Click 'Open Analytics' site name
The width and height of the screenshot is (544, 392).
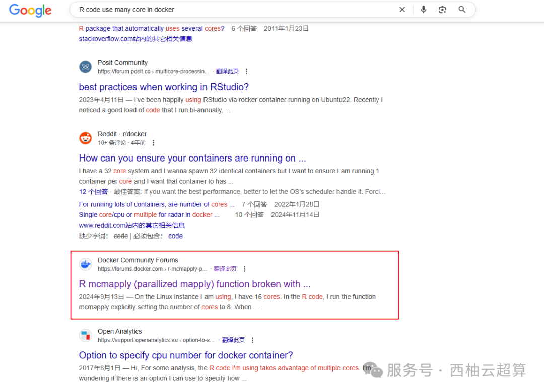pos(120,331)
